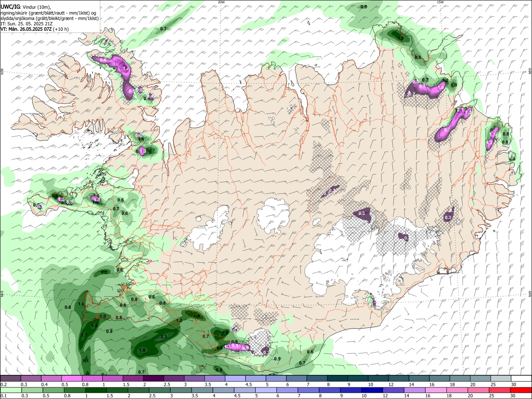
Task: Pick the upper legend swatch starting at 0.3
Action: 31,379
